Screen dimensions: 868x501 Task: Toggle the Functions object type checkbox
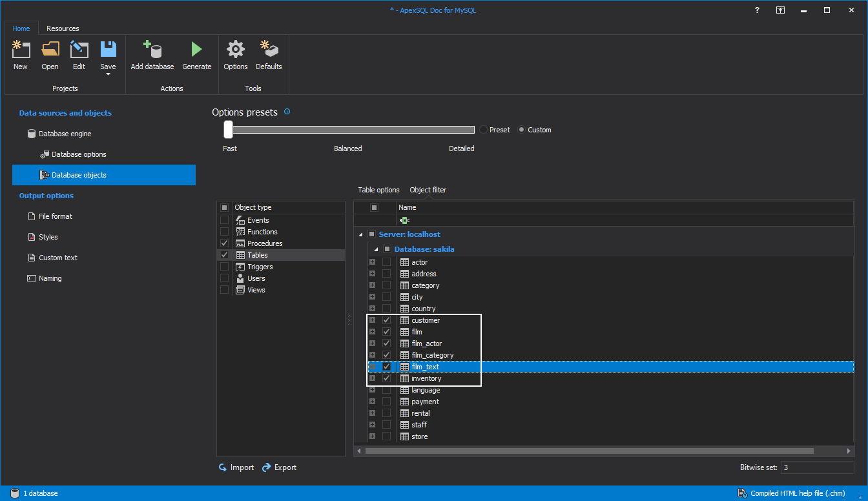pos(224,232)
